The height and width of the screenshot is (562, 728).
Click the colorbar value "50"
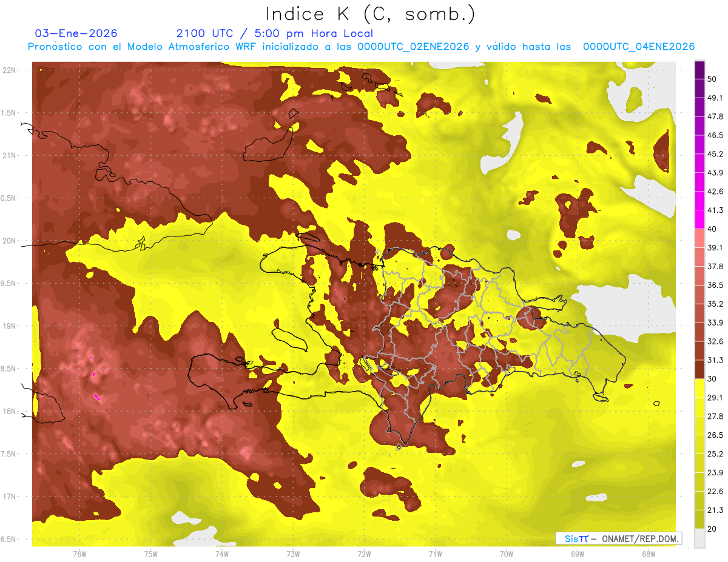click(x=713, y=79)
